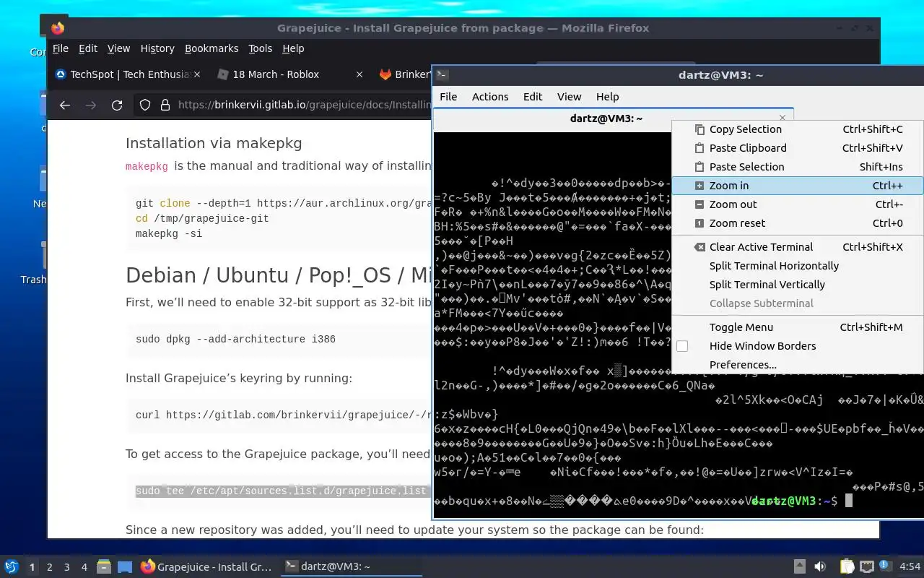Open the Firefox Tools menu
The height and width of the screenshot is (578, 924).
[261, 48]
